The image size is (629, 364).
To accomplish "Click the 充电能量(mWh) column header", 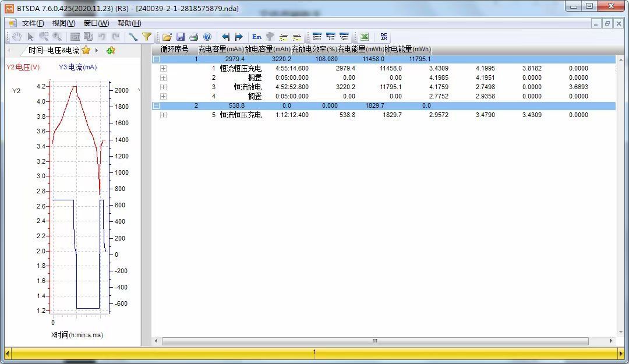I will click(361, 50).
